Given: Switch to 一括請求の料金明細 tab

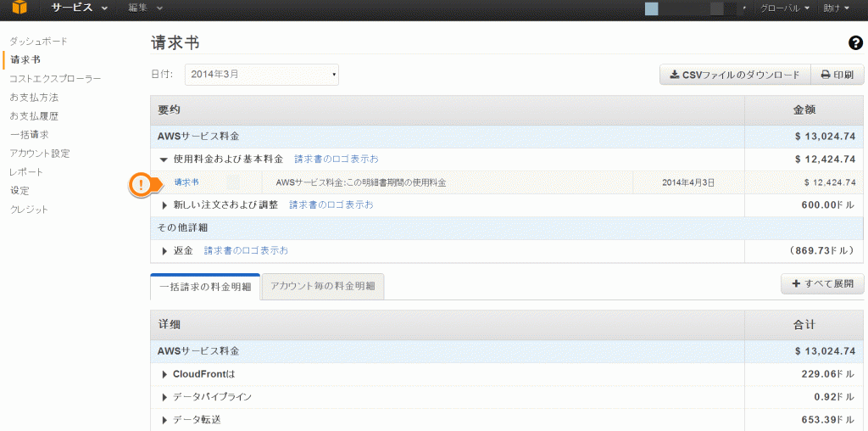Looking at the screenshot, I should click(x=205, y=287).
